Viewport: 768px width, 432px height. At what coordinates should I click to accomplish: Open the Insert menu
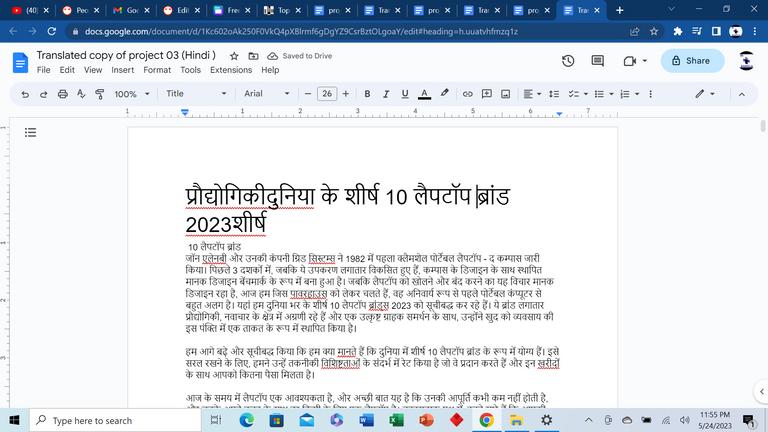coord(122,71)
